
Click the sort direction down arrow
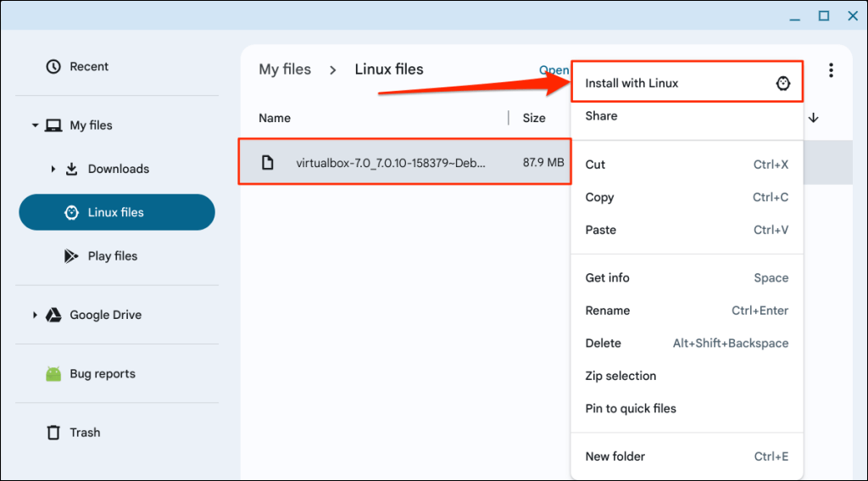pos(813,117)
